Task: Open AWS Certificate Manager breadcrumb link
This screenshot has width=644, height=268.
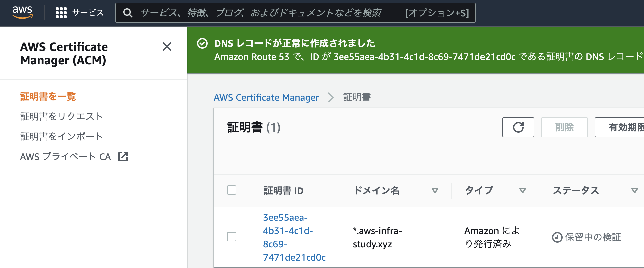Action: click(x=266, y=97)
